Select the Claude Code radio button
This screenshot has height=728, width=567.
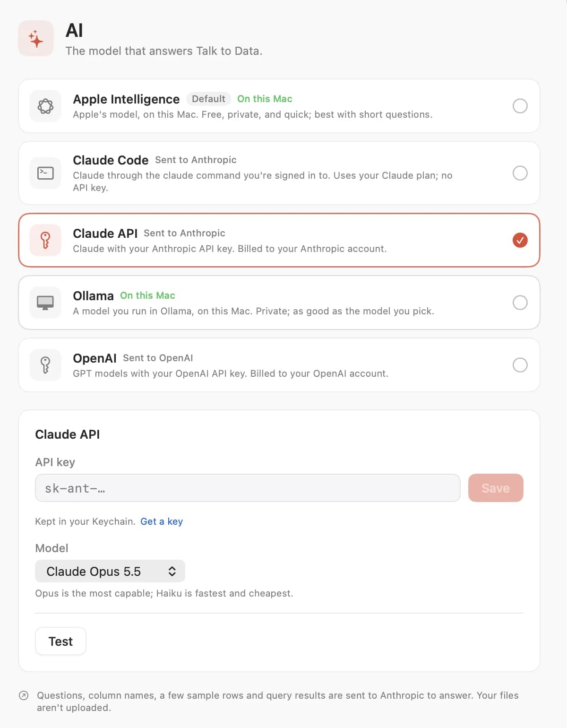[520, 173]
